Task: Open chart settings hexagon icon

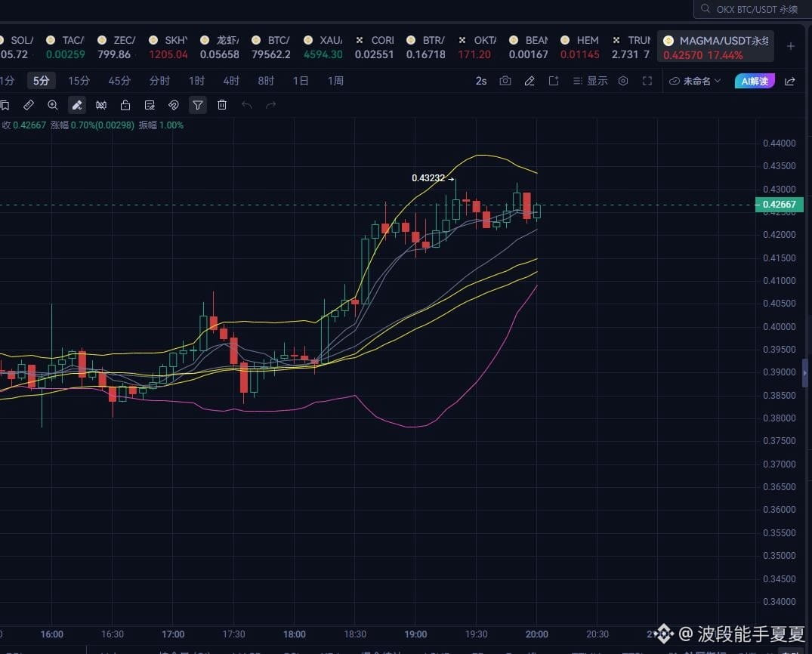Action: click(623, 81)
